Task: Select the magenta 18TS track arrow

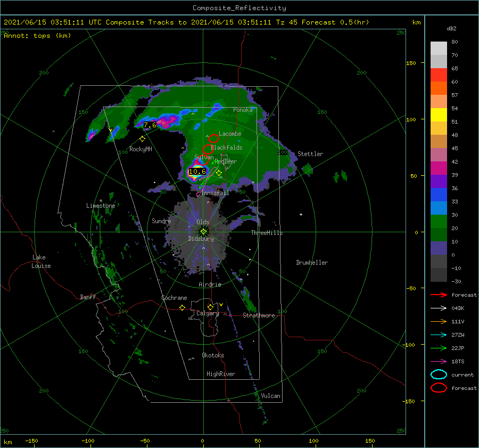Action: (439, 362)
